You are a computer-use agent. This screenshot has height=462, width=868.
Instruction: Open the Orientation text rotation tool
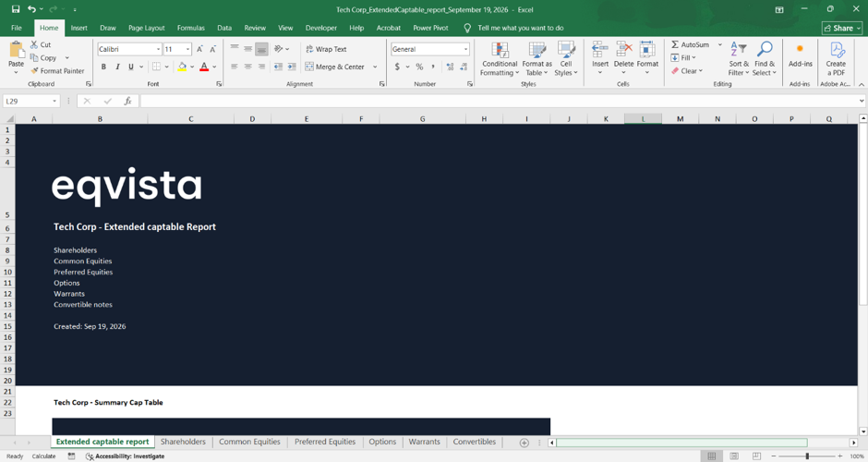click(279, 49)
